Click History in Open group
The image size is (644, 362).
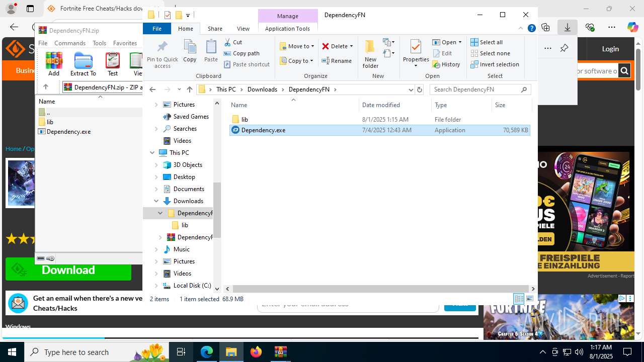coord(446,64)
